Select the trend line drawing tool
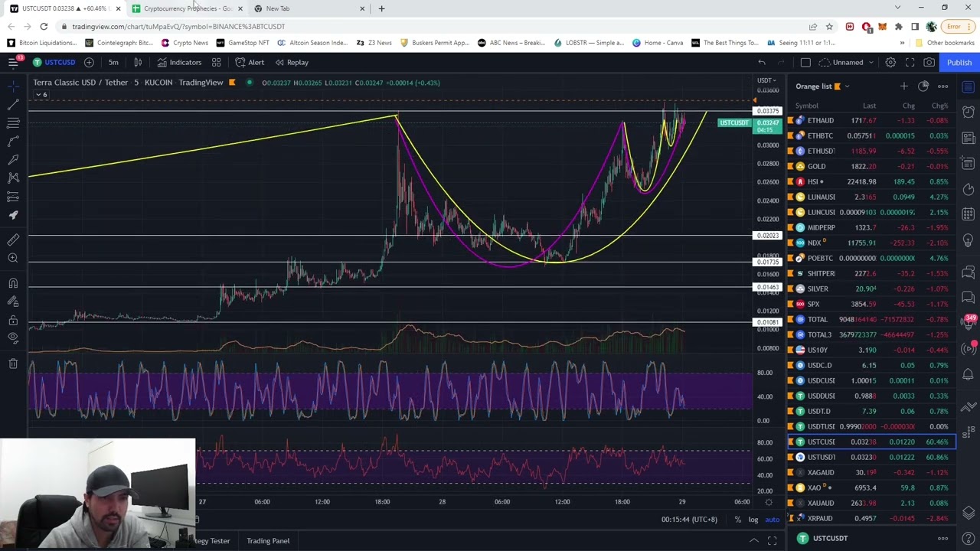 (x=13, y=104)
